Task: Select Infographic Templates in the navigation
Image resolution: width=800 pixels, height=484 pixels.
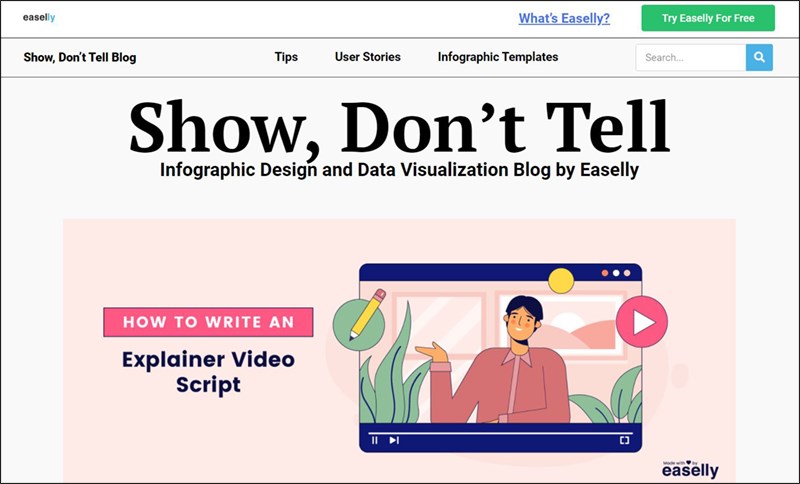Action: [498, 57]
